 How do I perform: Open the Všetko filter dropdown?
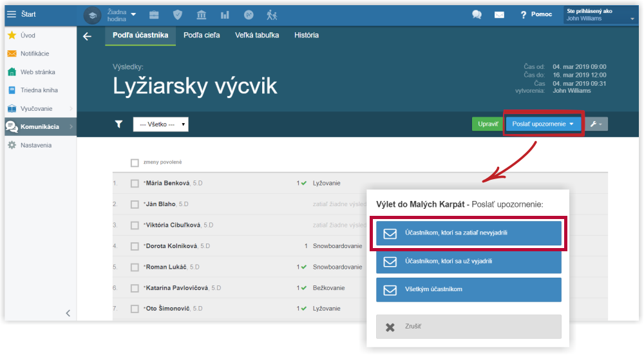coord(160,124)
